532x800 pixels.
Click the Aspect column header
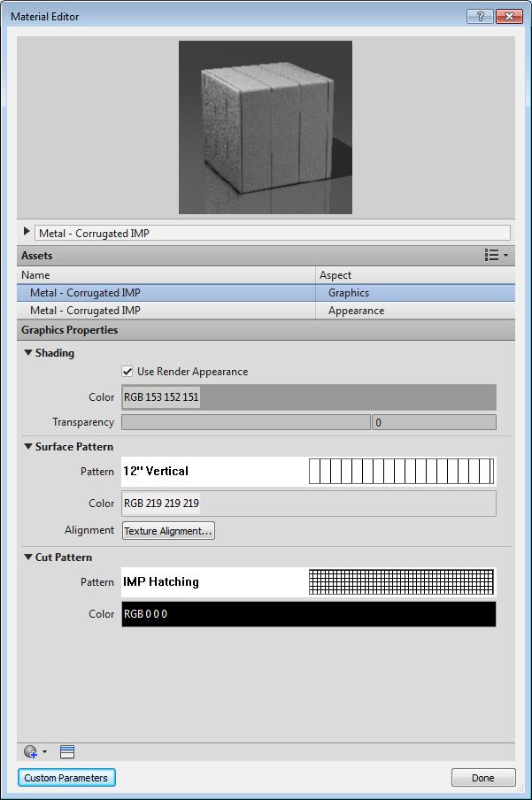tap(415, 275)
